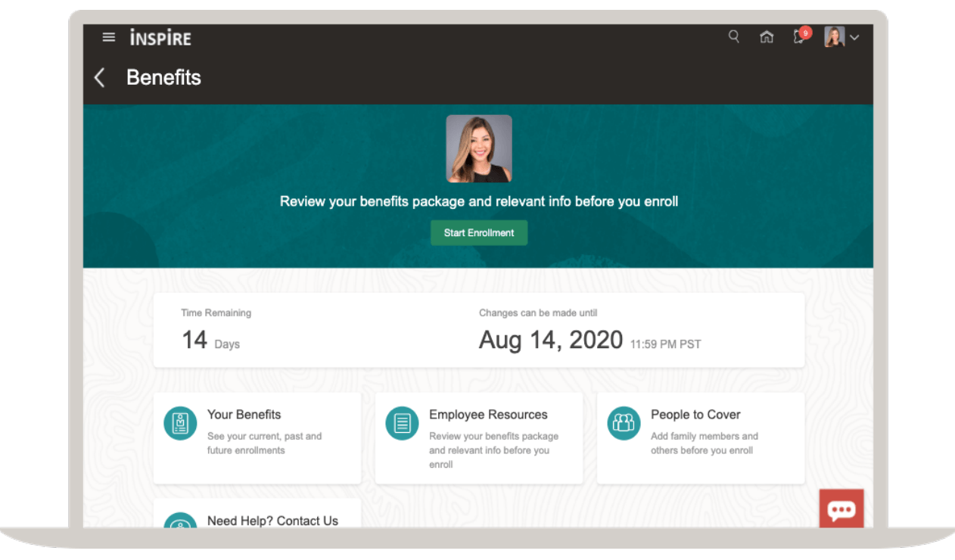Open Employee Resources card
Viewport: 955px width, 560px height.
479,437
